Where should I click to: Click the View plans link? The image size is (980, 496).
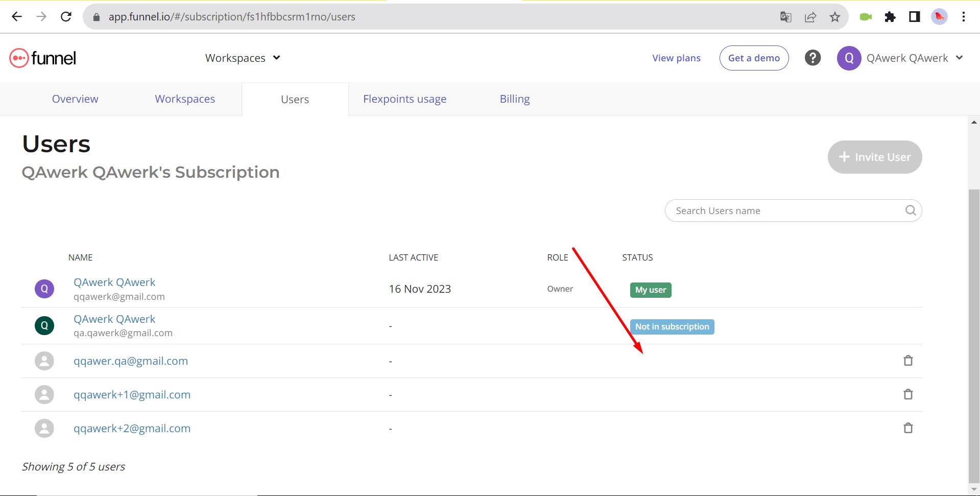[x=676, y=58]
